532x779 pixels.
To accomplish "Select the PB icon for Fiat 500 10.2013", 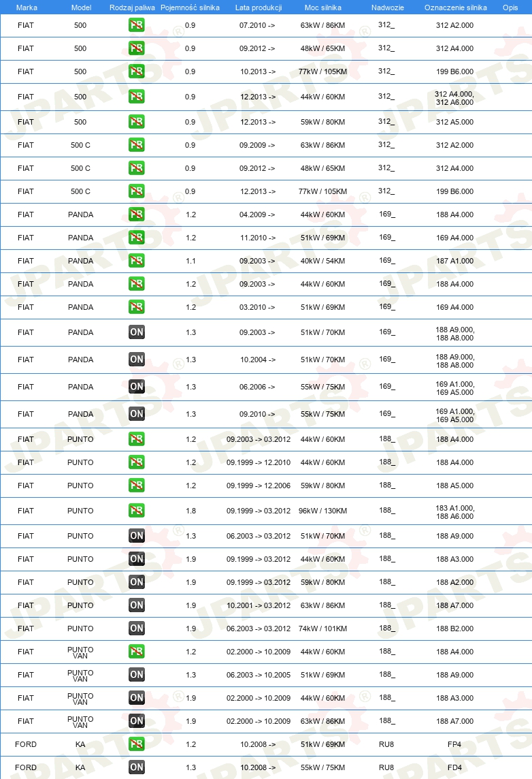I will pos(137,71).
